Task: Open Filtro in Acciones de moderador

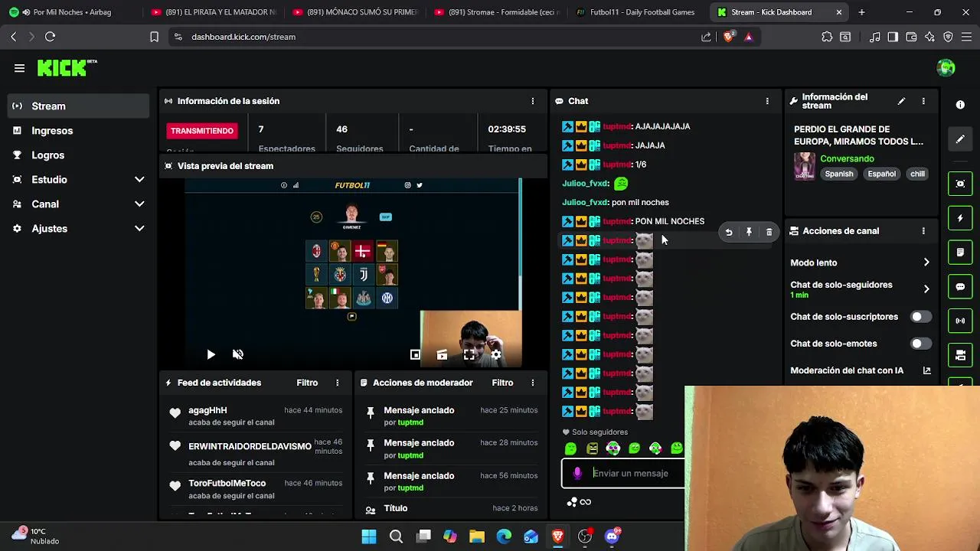Action: pyautogui.click(x=502, y=383)
